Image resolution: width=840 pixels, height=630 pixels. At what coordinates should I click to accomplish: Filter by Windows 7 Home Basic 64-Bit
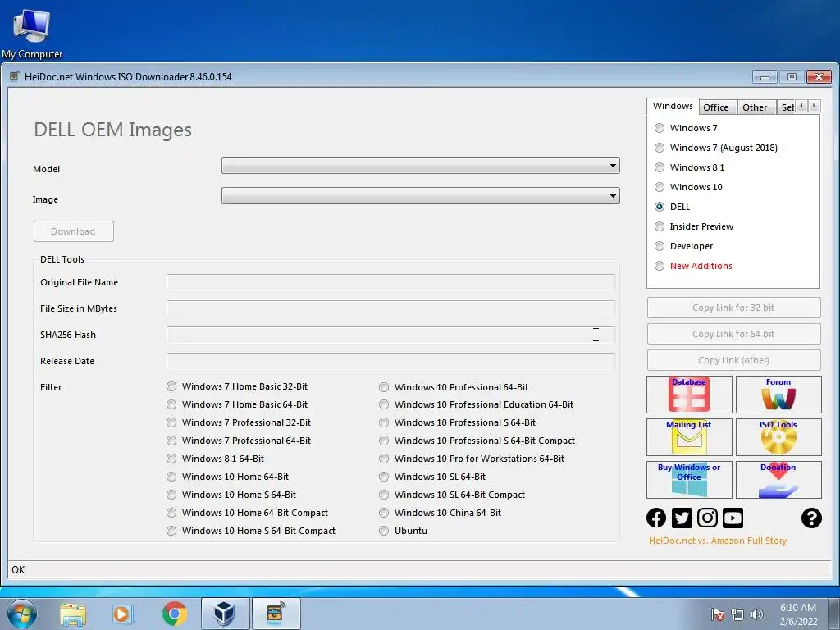[x=237, y=404]
